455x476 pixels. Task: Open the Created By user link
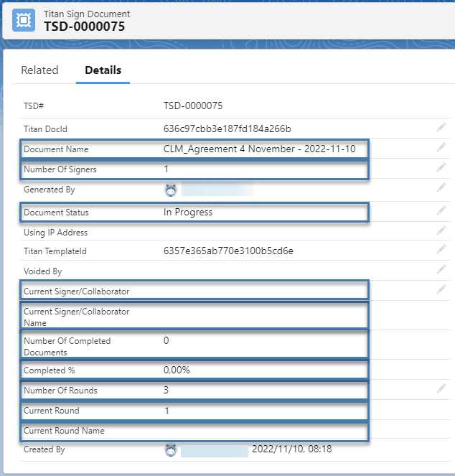point(215,451)
